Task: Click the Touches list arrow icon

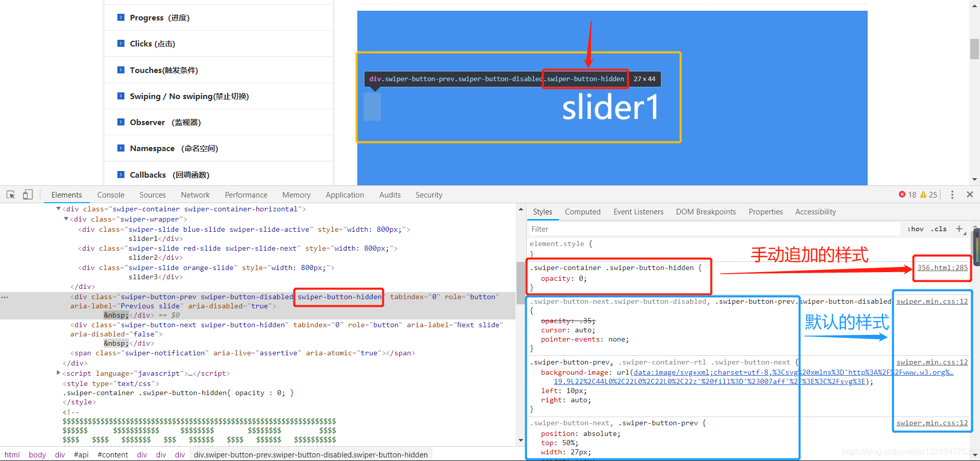Action: point(121,70)
